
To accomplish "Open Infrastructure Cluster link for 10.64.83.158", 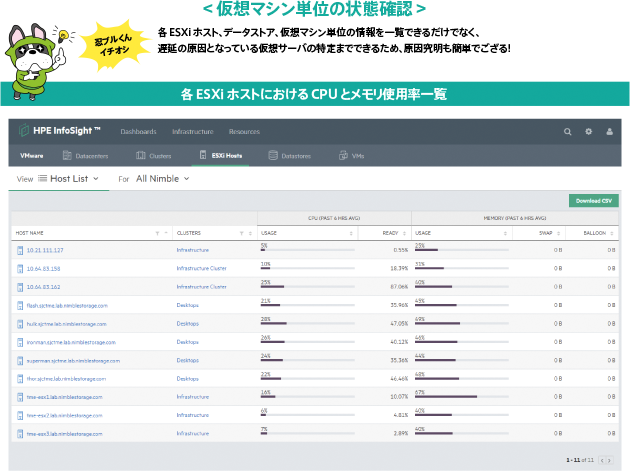I will 202,268.
